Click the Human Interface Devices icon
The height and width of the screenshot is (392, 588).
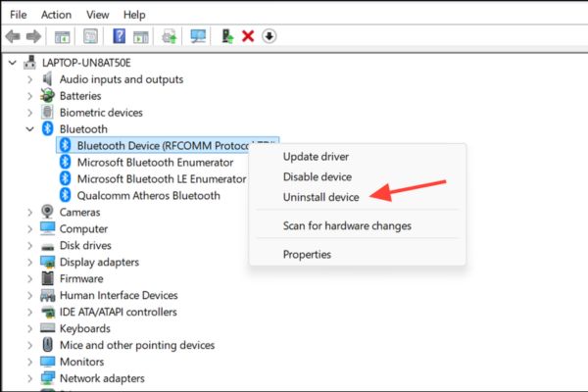tap(47, 295)
